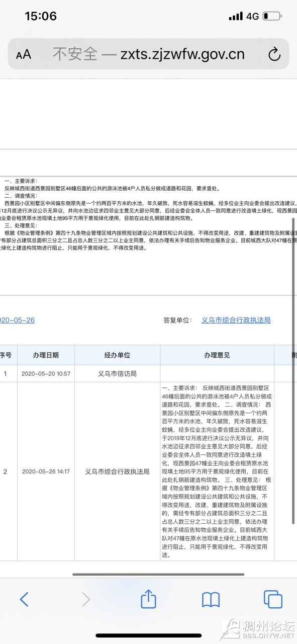Viewport: 297px width, 644px height.
Task: Tap the forward navigation chevron
Action: [86, 599]
